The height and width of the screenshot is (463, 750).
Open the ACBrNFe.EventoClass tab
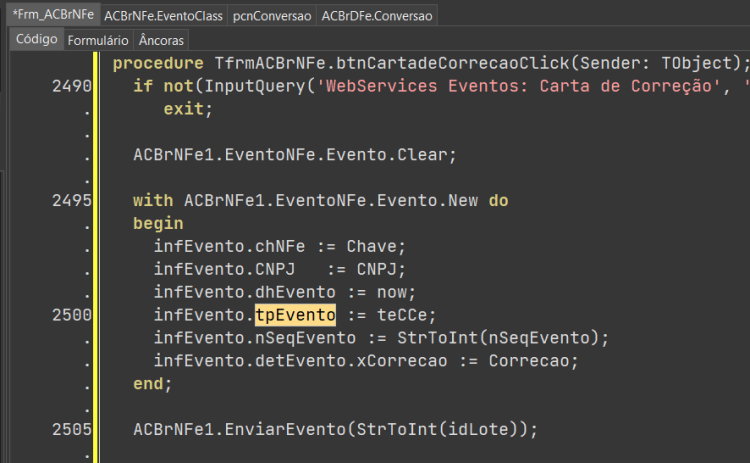pyautogui.click(x=163, y=16)
